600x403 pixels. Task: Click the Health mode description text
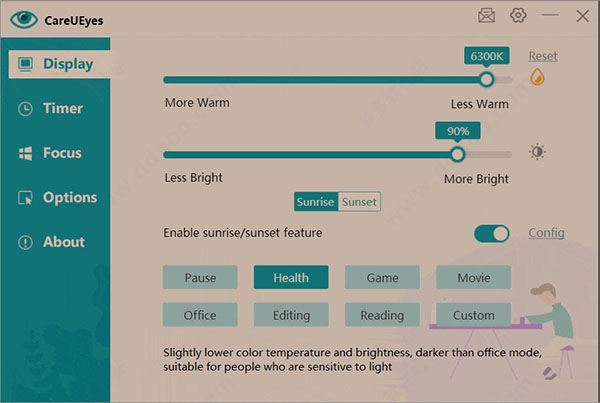click(352, 359)
